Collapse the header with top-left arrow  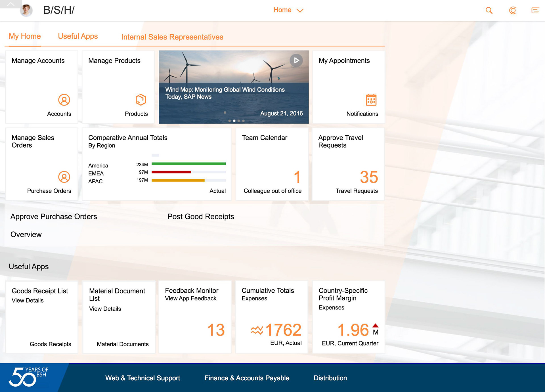point(11,4)
